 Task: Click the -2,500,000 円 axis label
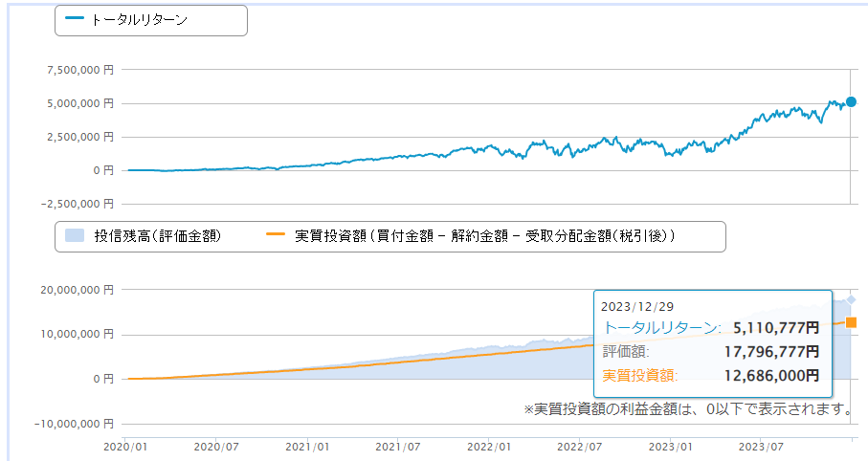click(78, 205)
